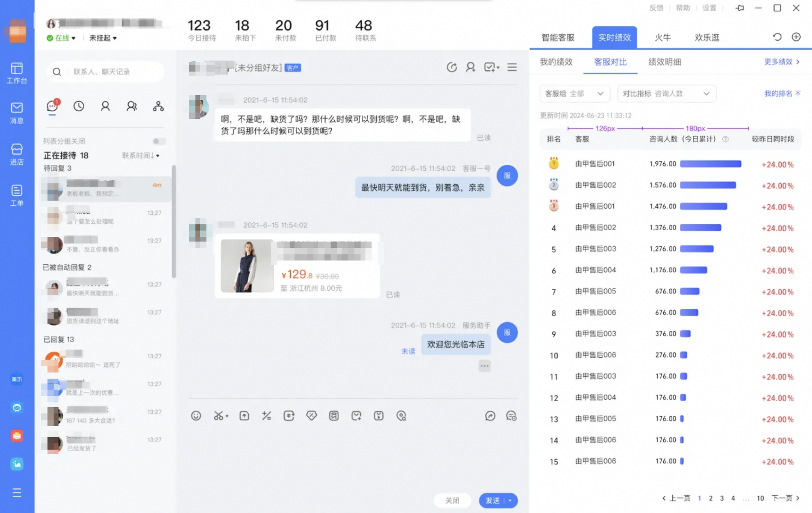Open the 在线 status dropdown

click(x=61, y=38)
